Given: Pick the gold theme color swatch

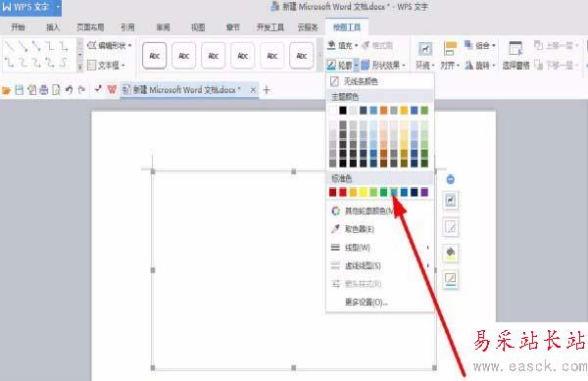Looking at the screenshot, I should click(x=404, y=110).
